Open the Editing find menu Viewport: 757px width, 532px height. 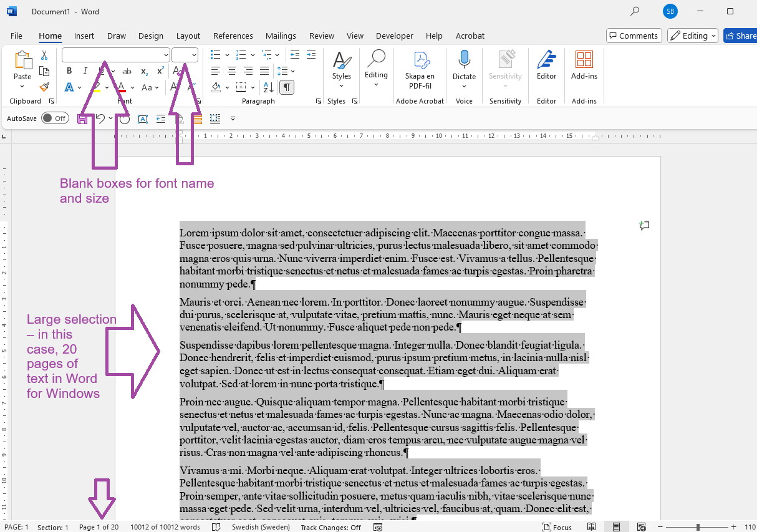pyautogui.click(x=376, y=69)
